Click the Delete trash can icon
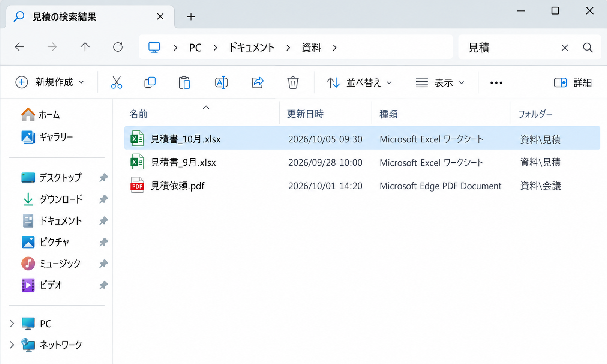607x364 pixels. point(293,82)
